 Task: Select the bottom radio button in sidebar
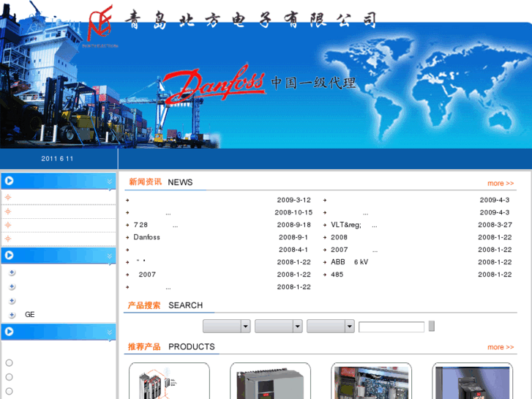(10, 391)
